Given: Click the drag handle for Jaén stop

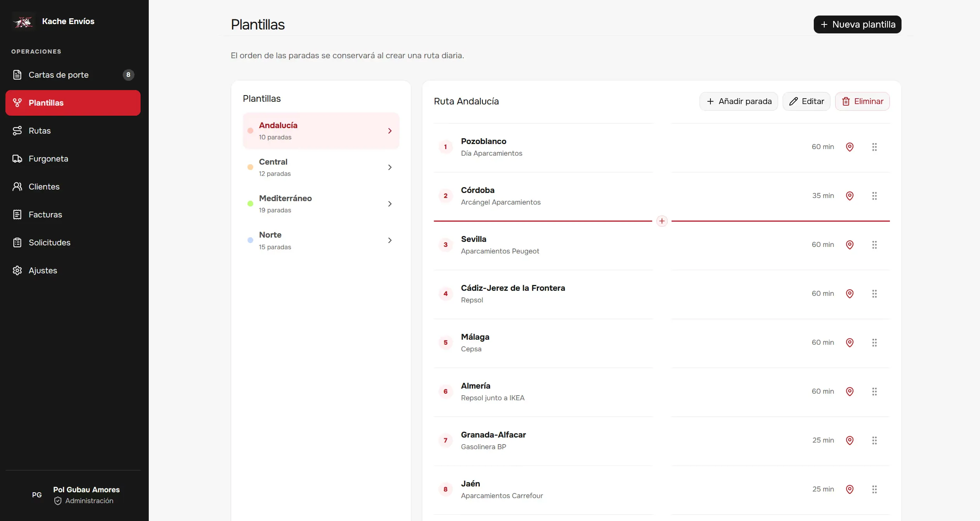Looking at the screenshot, I should (x=874, y=489).
